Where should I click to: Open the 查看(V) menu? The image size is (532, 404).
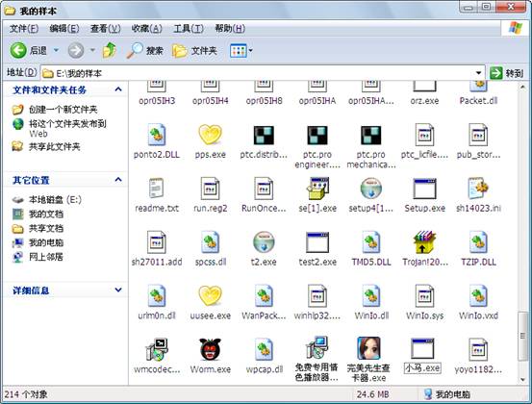coord(105,29)
